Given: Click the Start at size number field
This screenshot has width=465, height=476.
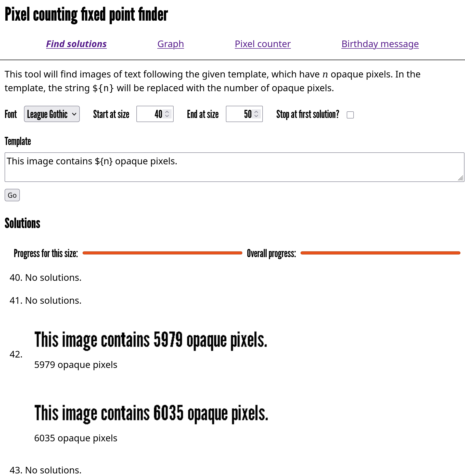Looking at the screenshot, I should point(150,114).
